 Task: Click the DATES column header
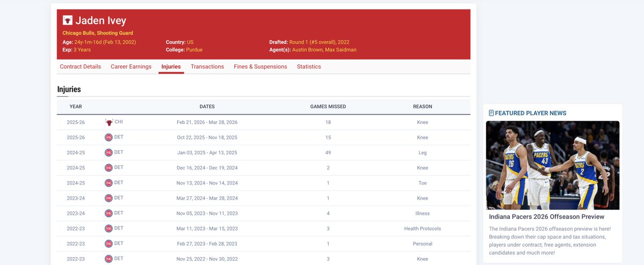pos(207,107)
